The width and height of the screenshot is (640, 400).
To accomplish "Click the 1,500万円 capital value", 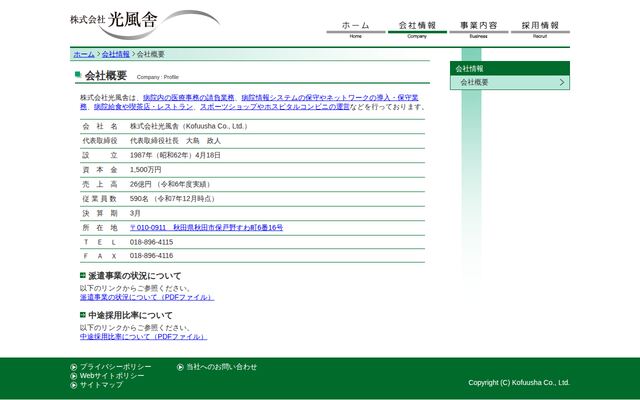I will pos(145,170).
